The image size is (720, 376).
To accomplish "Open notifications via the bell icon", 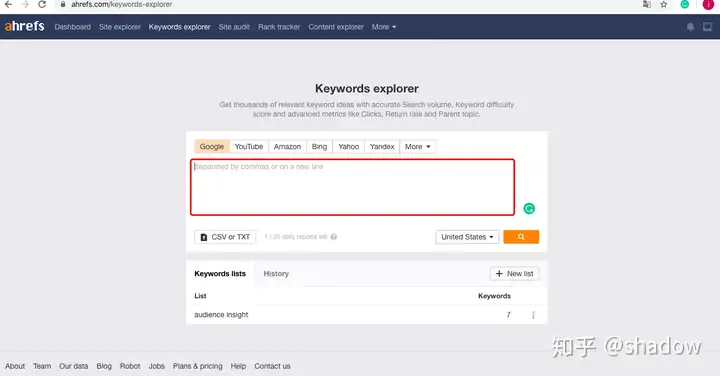I will [690, 27].
